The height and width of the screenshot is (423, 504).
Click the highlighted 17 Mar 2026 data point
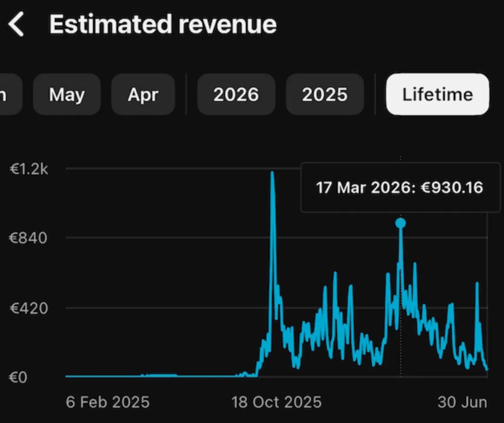(x=401, y=223)
